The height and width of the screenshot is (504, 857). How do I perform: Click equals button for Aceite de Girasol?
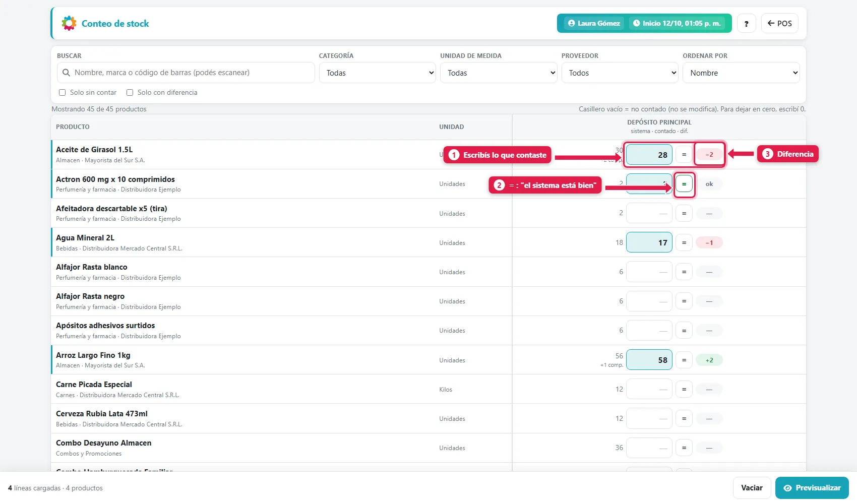(x=684, y=155)
